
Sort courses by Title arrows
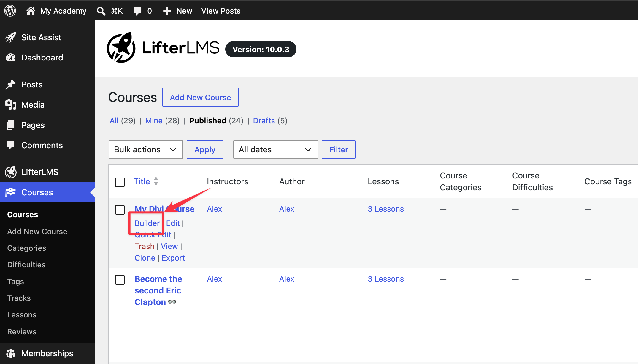coord(156,181)
